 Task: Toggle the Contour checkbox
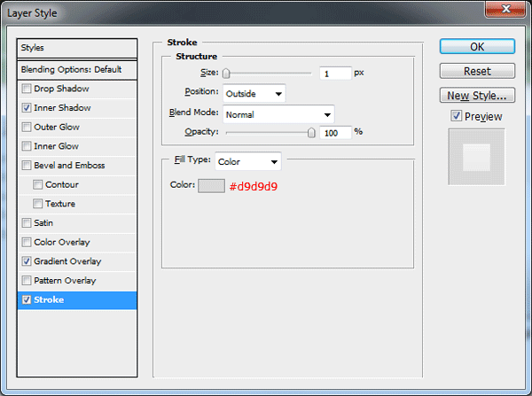(37, 185)
